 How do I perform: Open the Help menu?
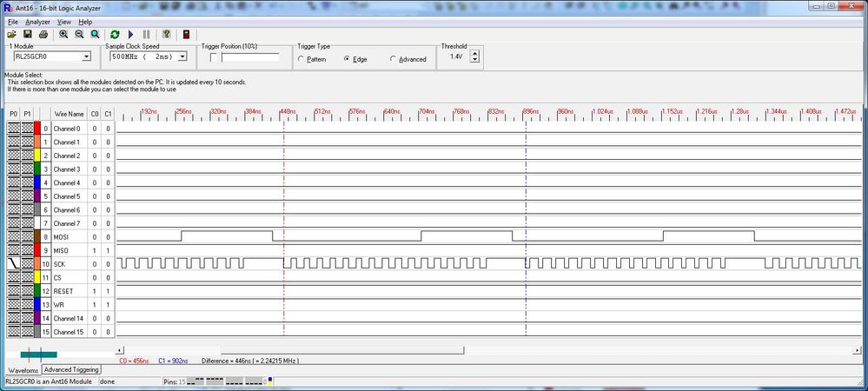click(x=84, y=22)
